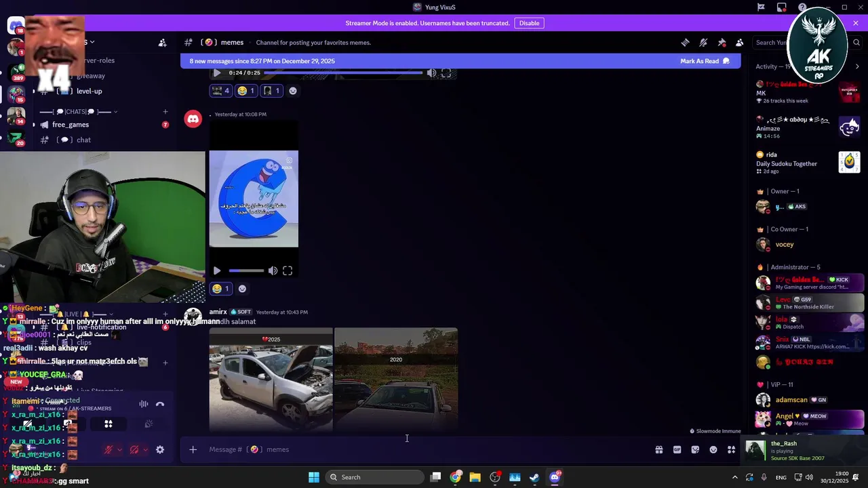Add reaction to the top video message
This screenshot has height=488, width=868.
[x=293, y=91]
